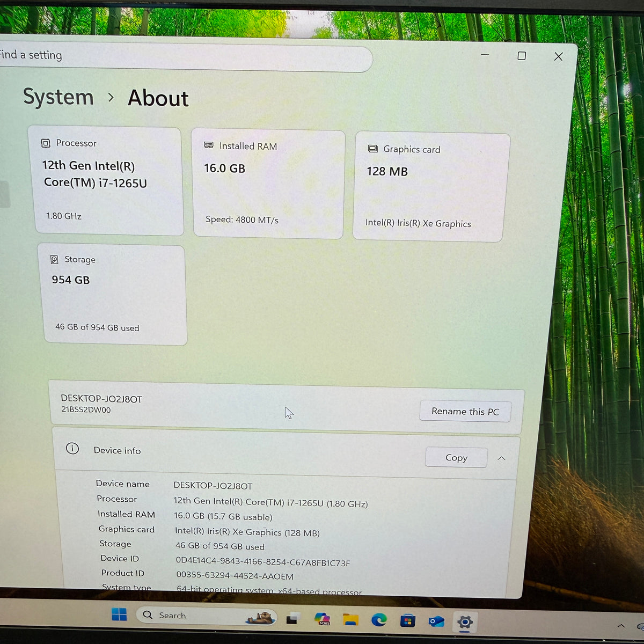Click the taskbar Search box

(x=207, y=616)
